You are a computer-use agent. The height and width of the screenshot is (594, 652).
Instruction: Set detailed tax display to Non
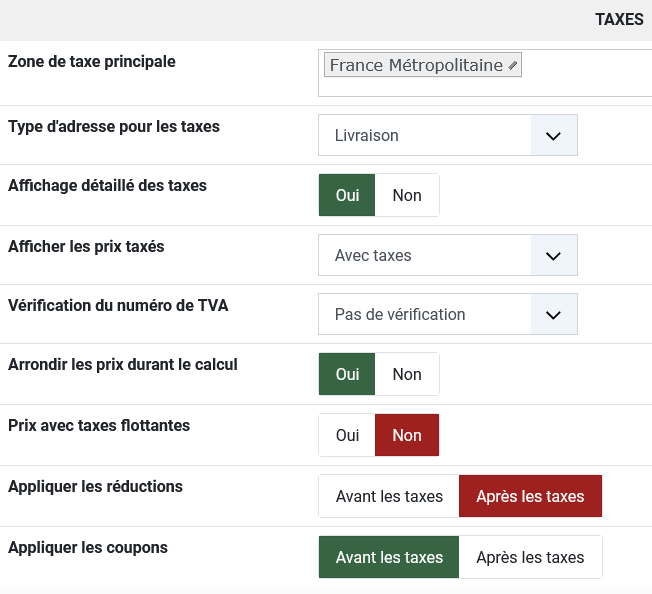pos(407,195)
